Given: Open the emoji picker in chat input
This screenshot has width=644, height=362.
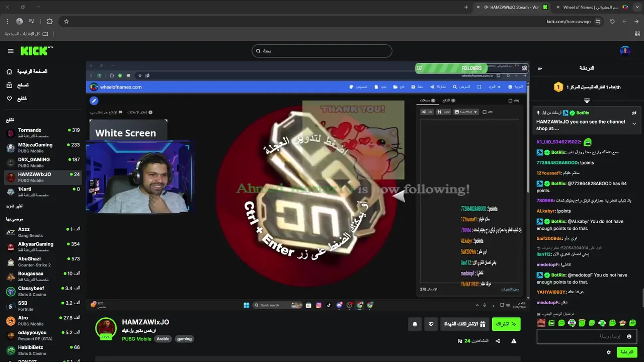Looking at the screenshot, I should 629,336.
